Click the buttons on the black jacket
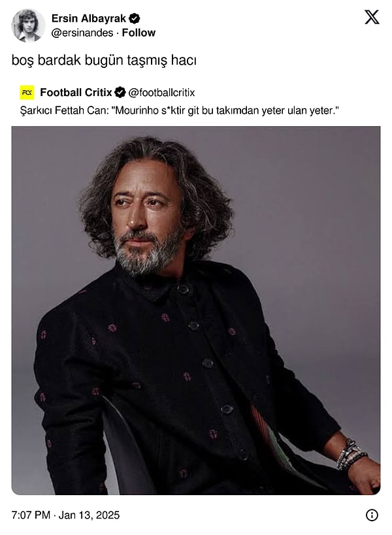The height and width of the screenshot is (535, 392). pyautogui.click(x=208, y=363)
